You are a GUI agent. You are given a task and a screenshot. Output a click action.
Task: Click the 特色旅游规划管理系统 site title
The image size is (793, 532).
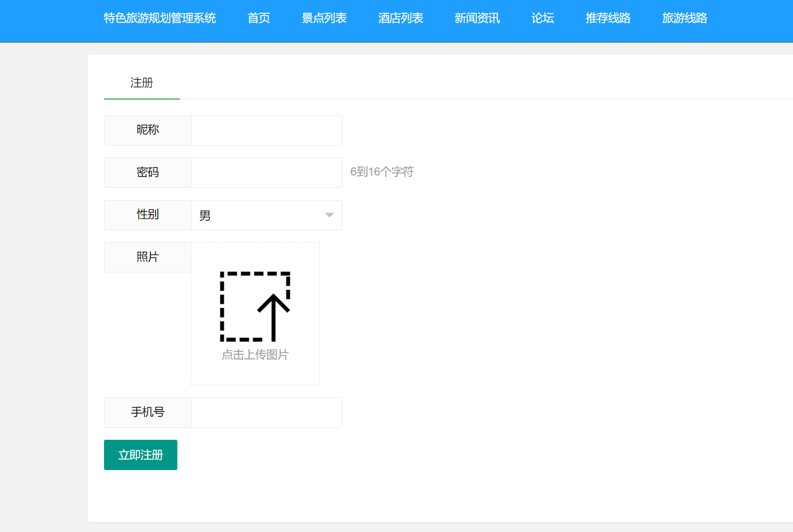pos(159,18)
